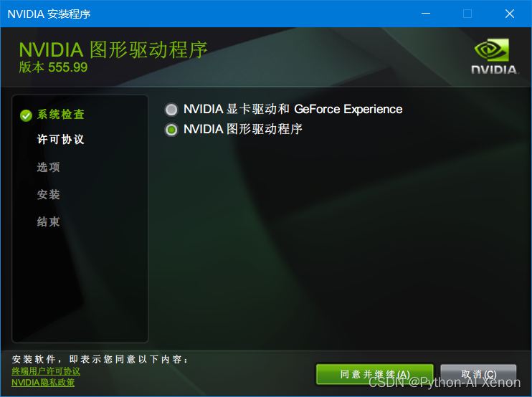This screenshot has height=397, width=532.
Task: Click green checkmark beside 系统检查
Action: coord(26,115)
